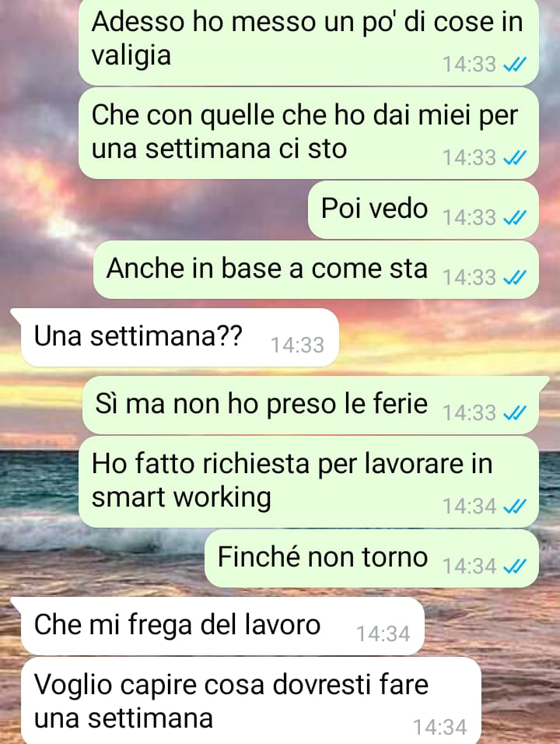Tap the ticks on the 'smart working' message
The image size is (560, 744).
click(514, 507)
